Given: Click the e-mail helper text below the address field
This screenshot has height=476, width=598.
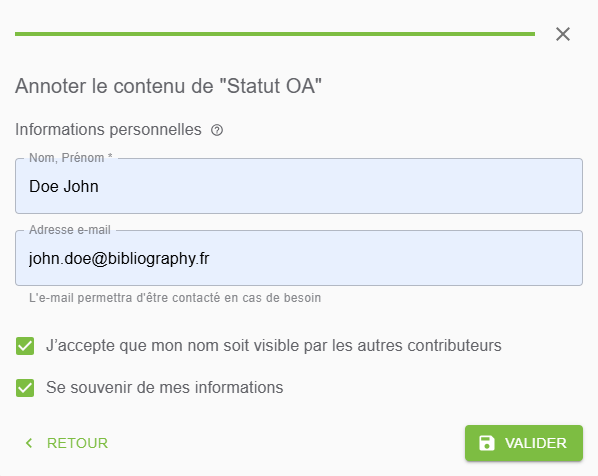Looking at the screenshot, I should click(175, 298).
